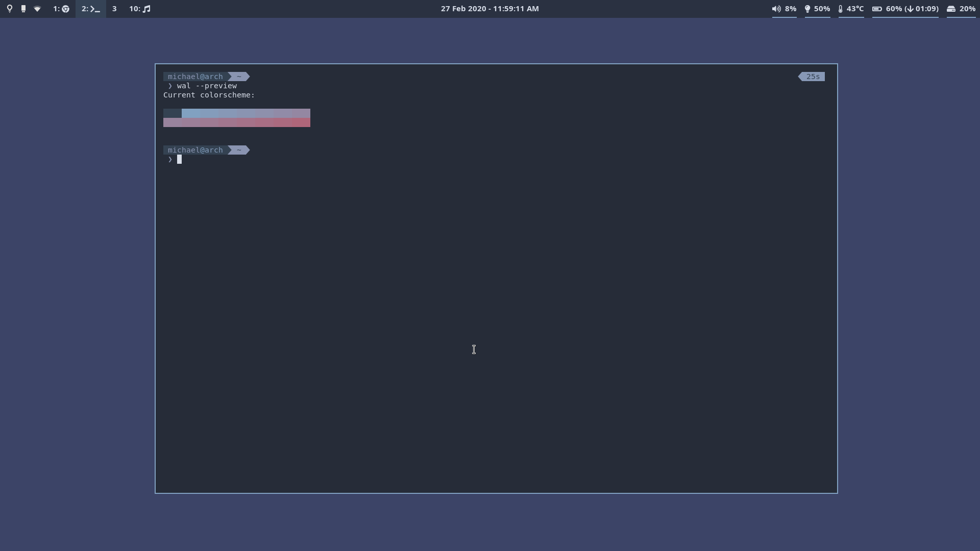Click the speaker volume icon
This screenshot has width=980, height=551.
pyautogui.click(x=776, y=9)
